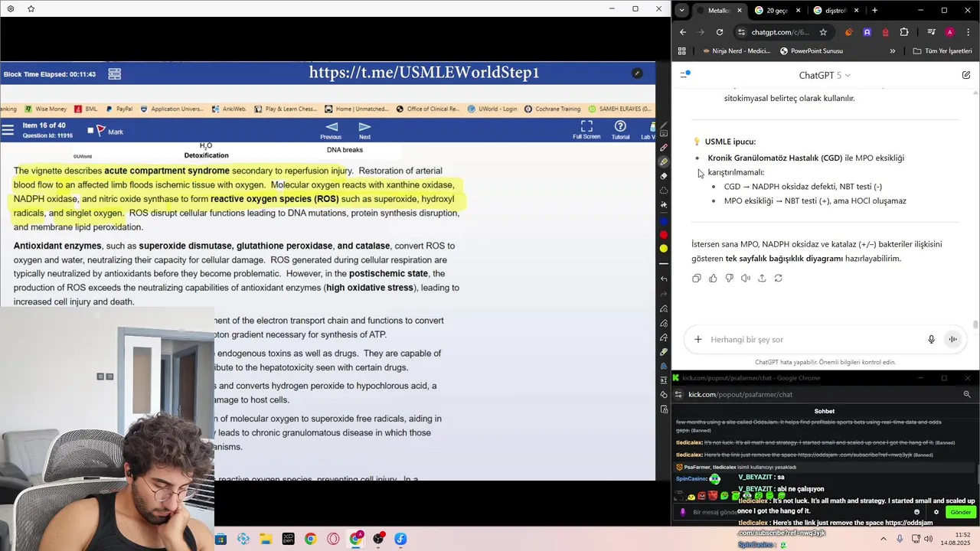Open Chrome from the Windows taskbar
The height and width of the screenshot is (551, 980).
(x=310, y=539)
